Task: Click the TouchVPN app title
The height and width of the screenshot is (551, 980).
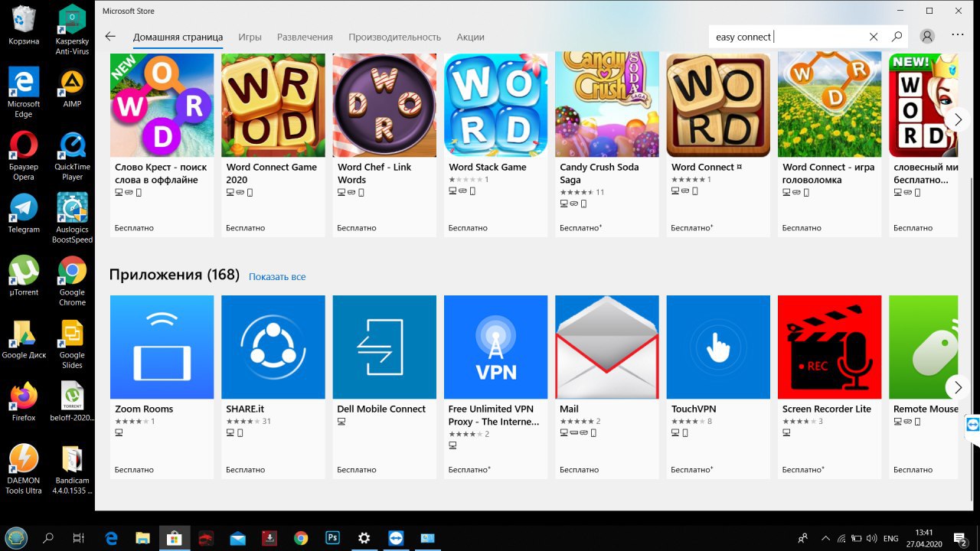Action: [693, 409]
